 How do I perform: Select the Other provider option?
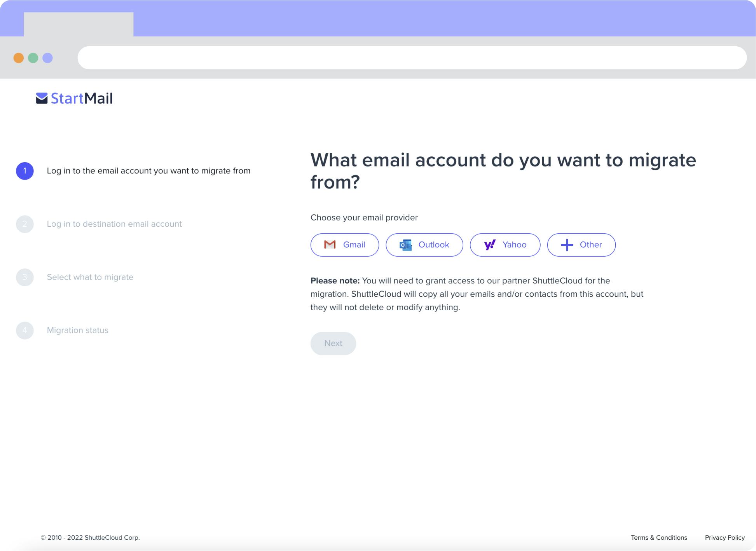[x=581, y=245]
